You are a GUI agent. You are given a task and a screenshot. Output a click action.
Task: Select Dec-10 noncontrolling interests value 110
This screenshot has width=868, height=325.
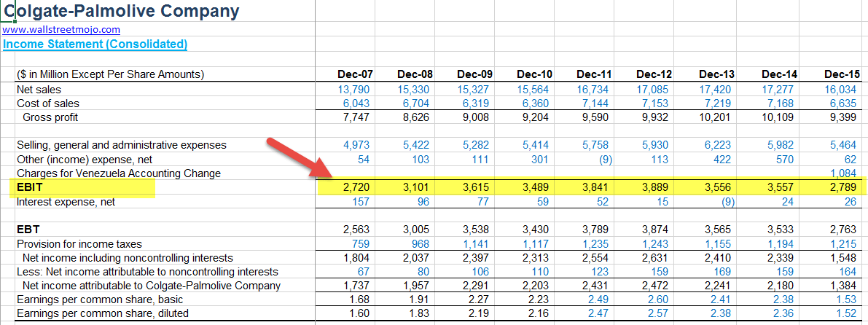click(x=540, y=272)
